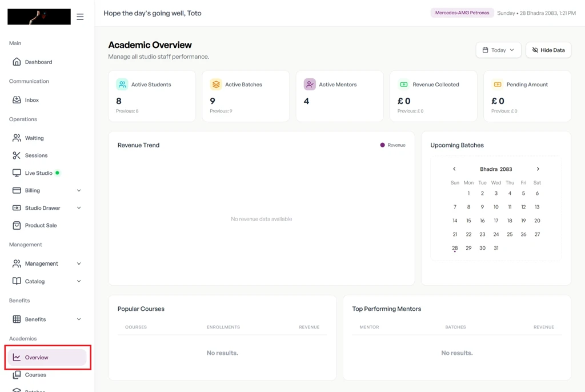This screenshot has height=392, width=585.
Task: Expand the Catalog submenu chevron
Action: (x=79, y=281)
